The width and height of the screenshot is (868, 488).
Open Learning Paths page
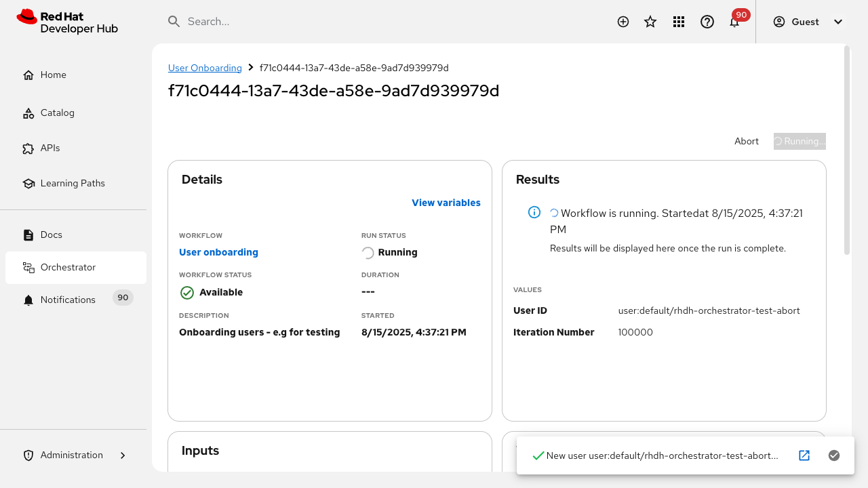(73, 183)
